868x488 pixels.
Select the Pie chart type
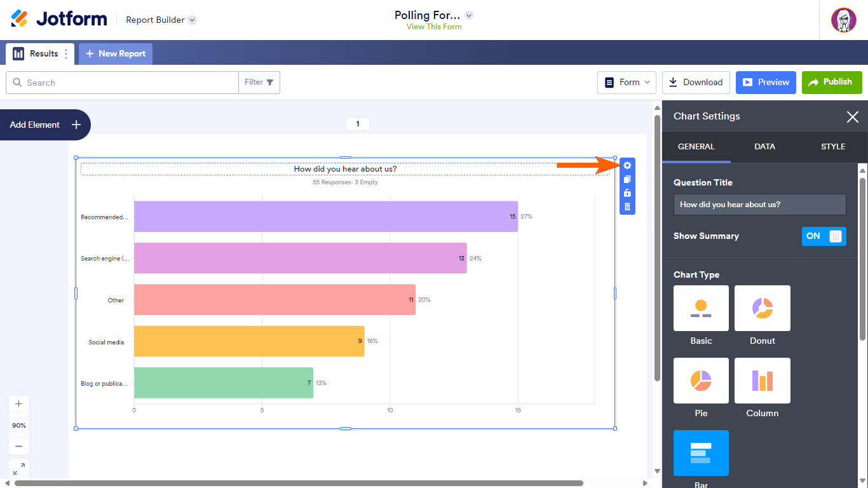coord(701,381)
